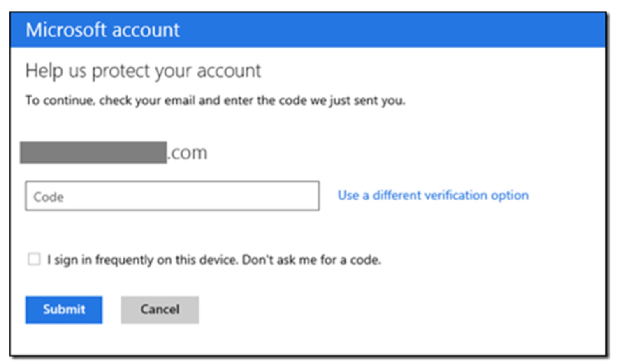Viewport: 617px width, 364px height.
Task: Click the gray redacted email block
Action: click(x=93, y=152)
